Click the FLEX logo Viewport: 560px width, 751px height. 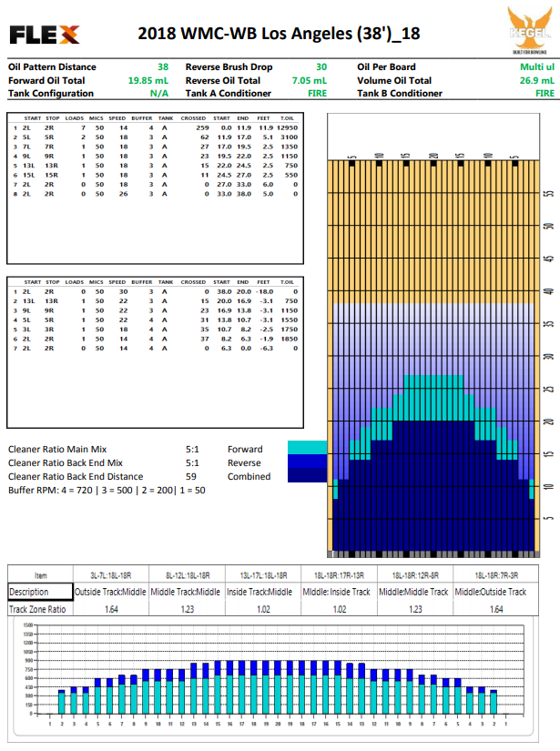[44, 35]
